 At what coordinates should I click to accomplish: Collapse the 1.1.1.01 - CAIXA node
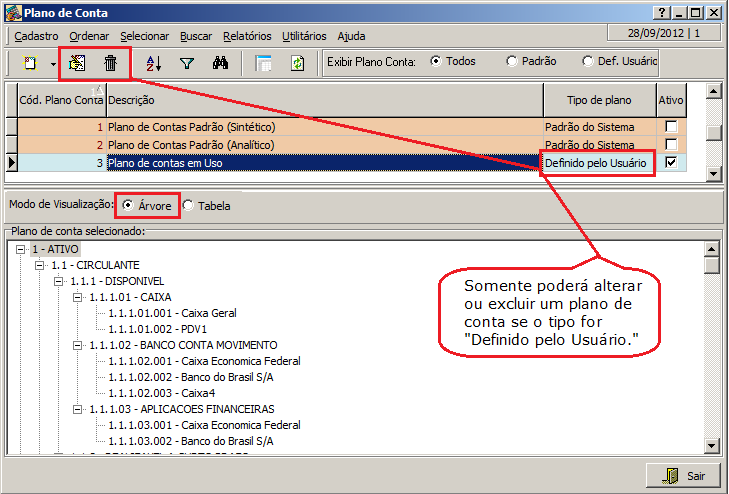click(77, 297)
